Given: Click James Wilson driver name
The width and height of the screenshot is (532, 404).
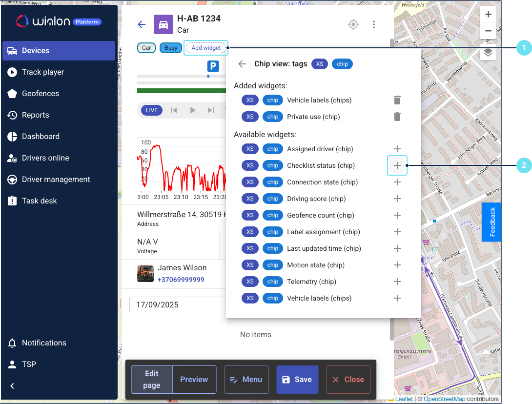Looking at the screenshot, I should pyautogui.click(x=182, y=268).
